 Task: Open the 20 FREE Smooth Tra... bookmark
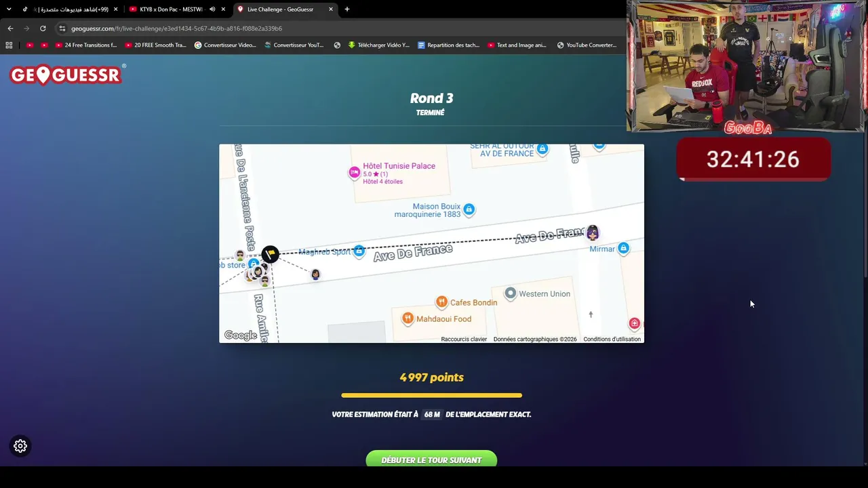155,45
